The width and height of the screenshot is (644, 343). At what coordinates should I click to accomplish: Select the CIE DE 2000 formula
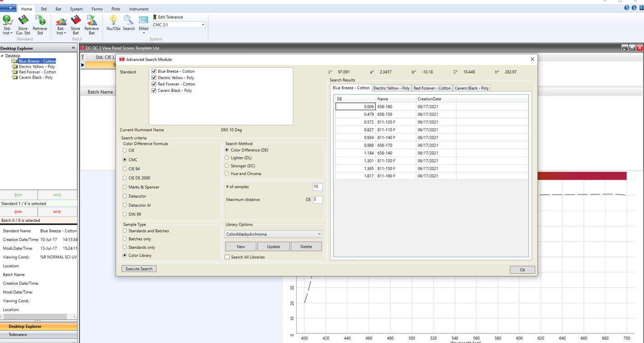125,178
